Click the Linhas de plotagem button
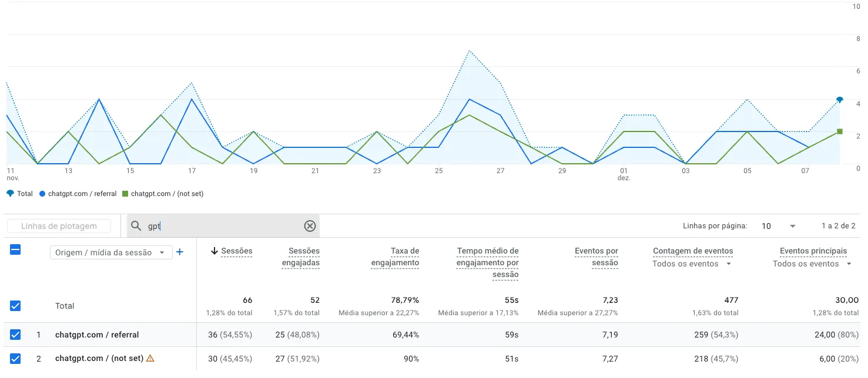868x378 pixels. click(x=59, y=226)
